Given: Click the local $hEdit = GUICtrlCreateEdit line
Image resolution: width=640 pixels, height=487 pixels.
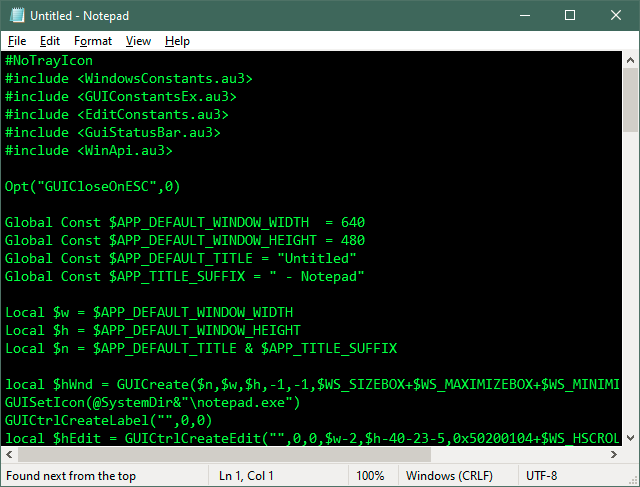Looking at the screenshot, I should 312,438.
